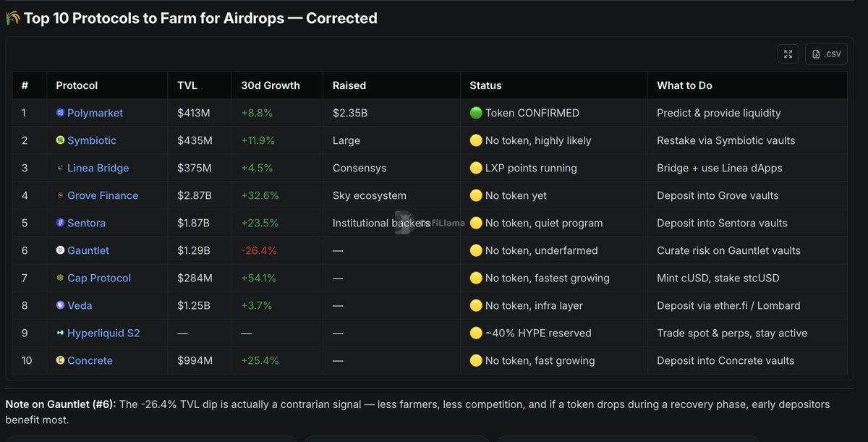Image resolution: width=868 pixels, height=442 pixels.
Task: Click the Linea Bridge logo icon
Action: (61, 168)
